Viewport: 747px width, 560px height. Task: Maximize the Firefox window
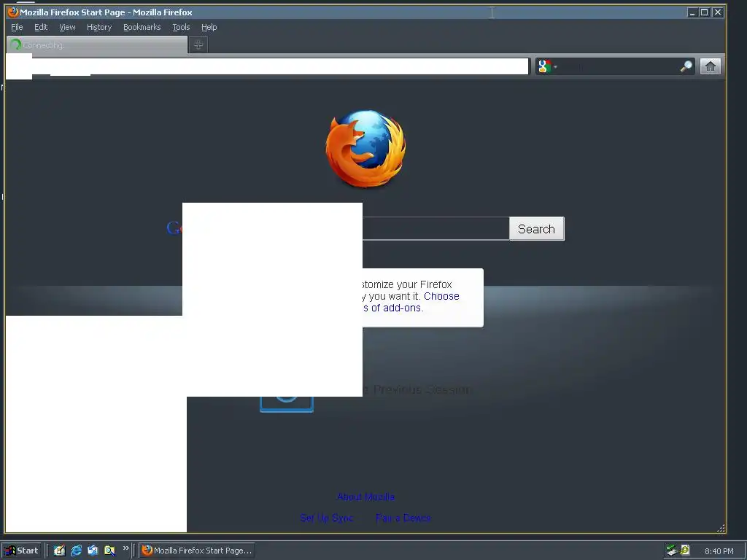[704, 12]
